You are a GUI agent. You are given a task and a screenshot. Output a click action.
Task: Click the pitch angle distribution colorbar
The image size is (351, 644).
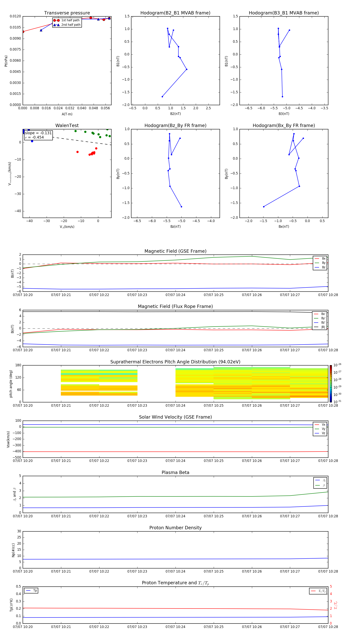coord(331,384)
